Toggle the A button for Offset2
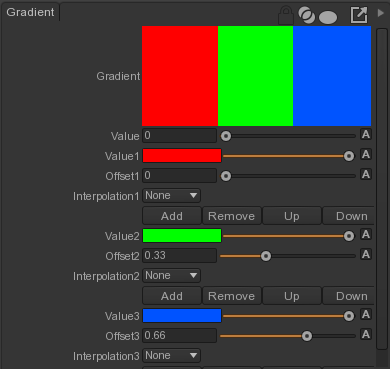390x369 pixels. (366, 255)
